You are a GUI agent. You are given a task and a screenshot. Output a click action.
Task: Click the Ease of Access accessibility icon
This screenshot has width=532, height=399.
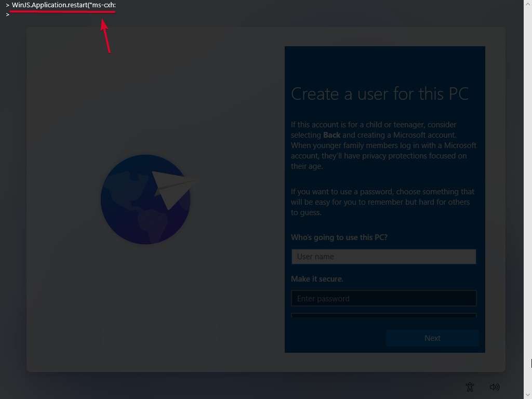[469, 387]
